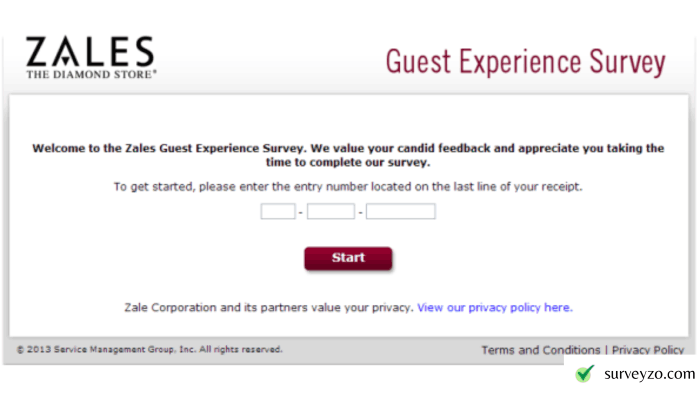Click the diamond symbol inside the Zales letter A
The width and height of the screenshot is (700, 394).
click(66, 59)
